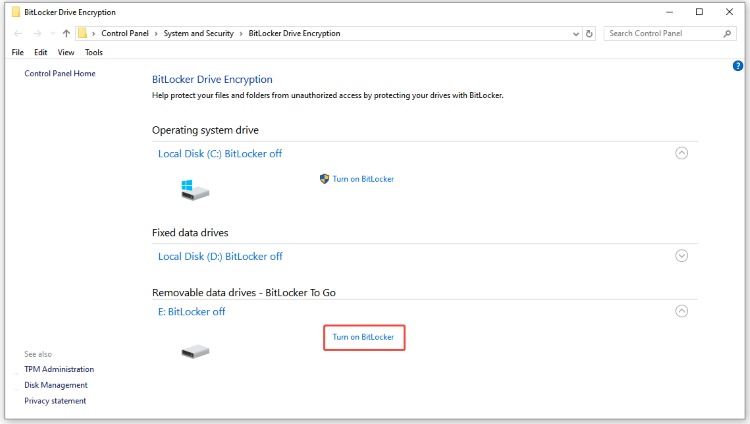Image resolution: width=750 pixels, height=424 pixels.
Task: Click the shield icon beside Turn on BitLocker
Action: (324, 179)
